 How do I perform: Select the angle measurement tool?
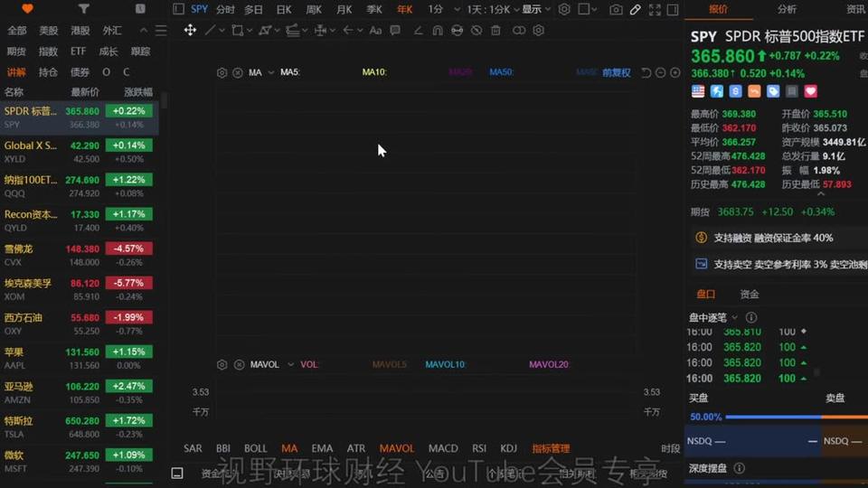point(418,31)
